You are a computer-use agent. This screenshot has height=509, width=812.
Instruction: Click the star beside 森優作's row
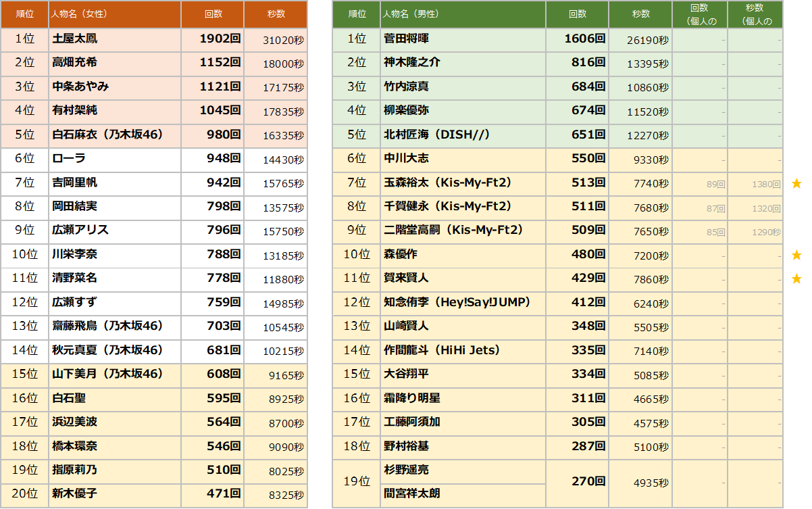[x=796, y=255]
